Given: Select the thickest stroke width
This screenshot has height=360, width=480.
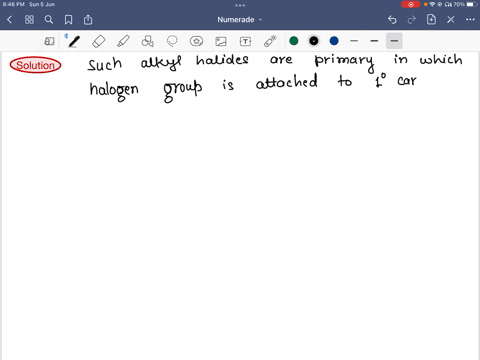Looking at the screenshot, I should coord(394,41).
